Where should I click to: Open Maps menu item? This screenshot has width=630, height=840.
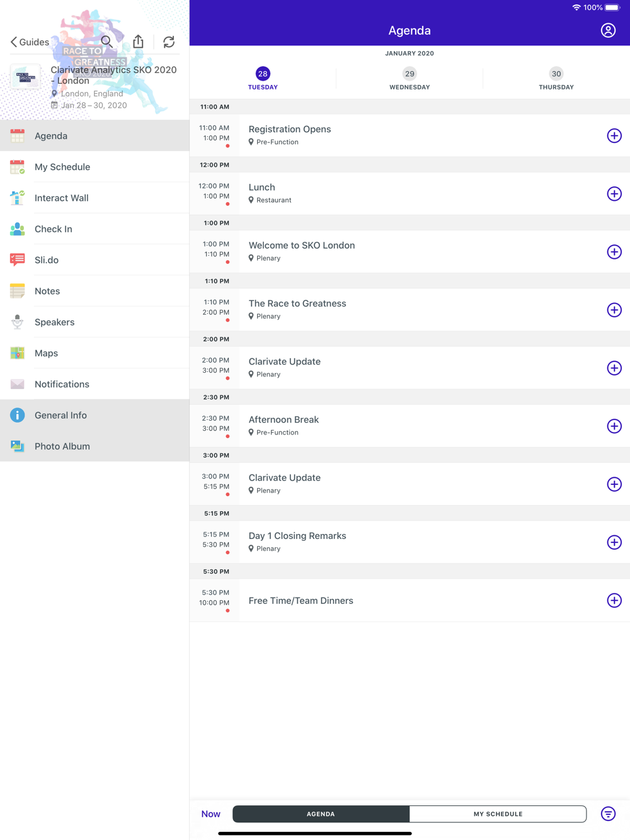(x=94, y=353)
